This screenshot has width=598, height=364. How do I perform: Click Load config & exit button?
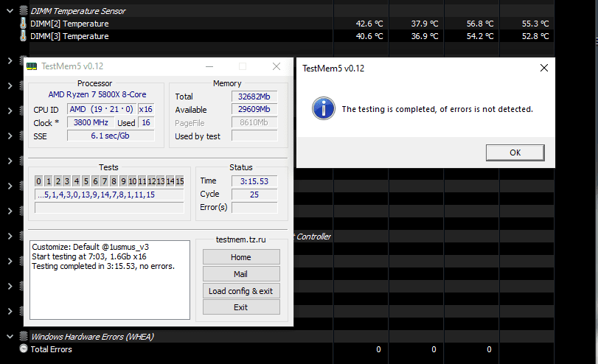tap(241, 291)
